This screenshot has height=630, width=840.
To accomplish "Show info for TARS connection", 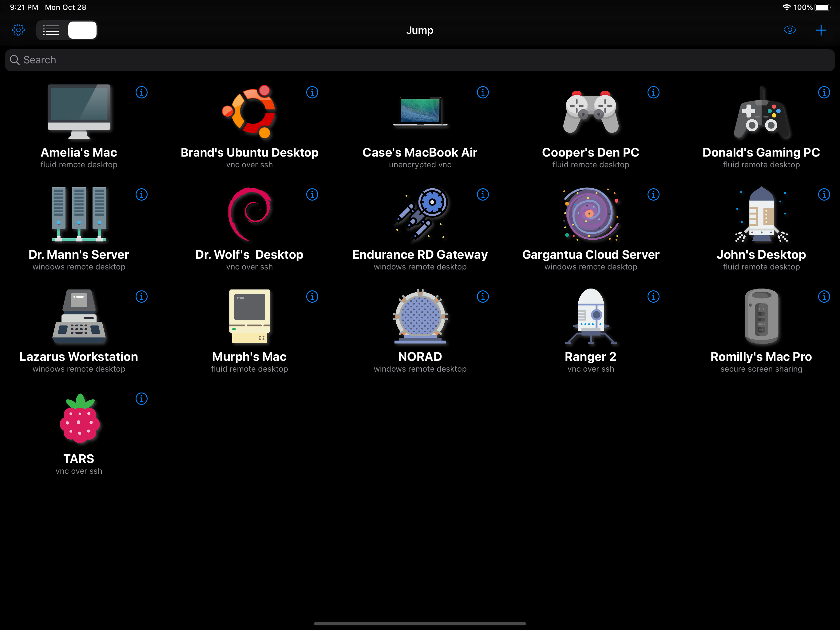I will click(x=141, y=399).
